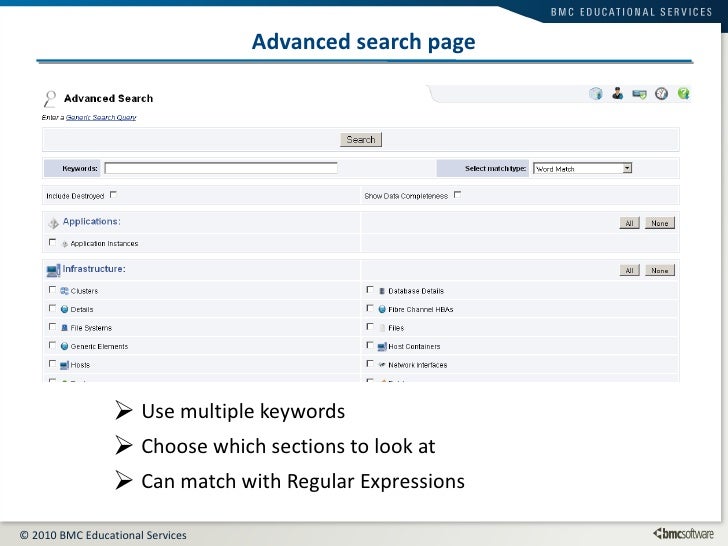Check the Clusters checkbox
The width and height of the screenshot is (728, 546).
coord(52,290)
